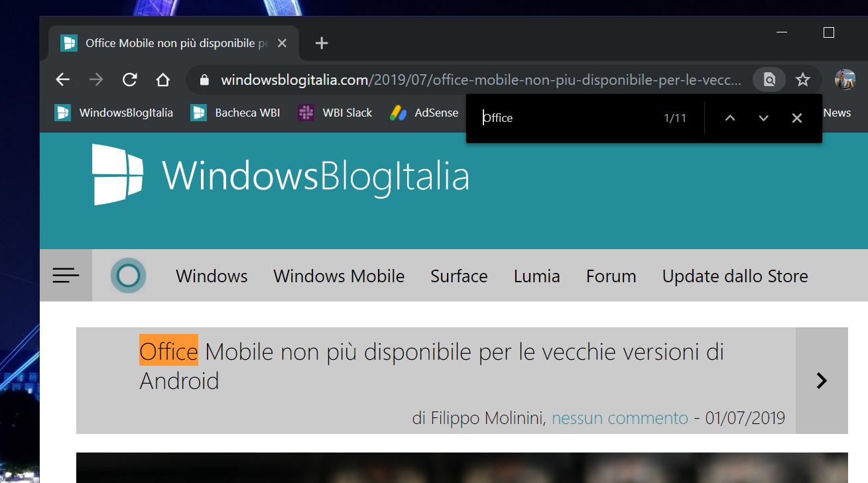868x483 pixels.
Task: Click the highlighted Office word in headline
Action: 168,350
